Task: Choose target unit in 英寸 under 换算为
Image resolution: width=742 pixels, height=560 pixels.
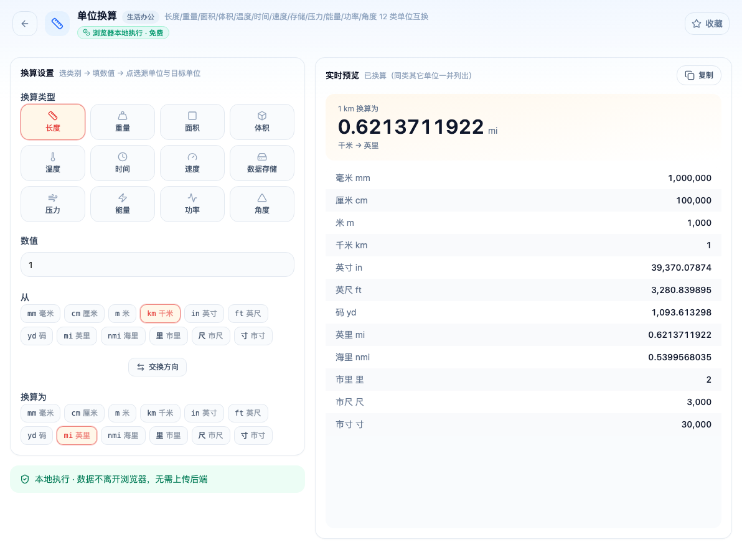Action: pyautogui.click(x=204, y=413)
